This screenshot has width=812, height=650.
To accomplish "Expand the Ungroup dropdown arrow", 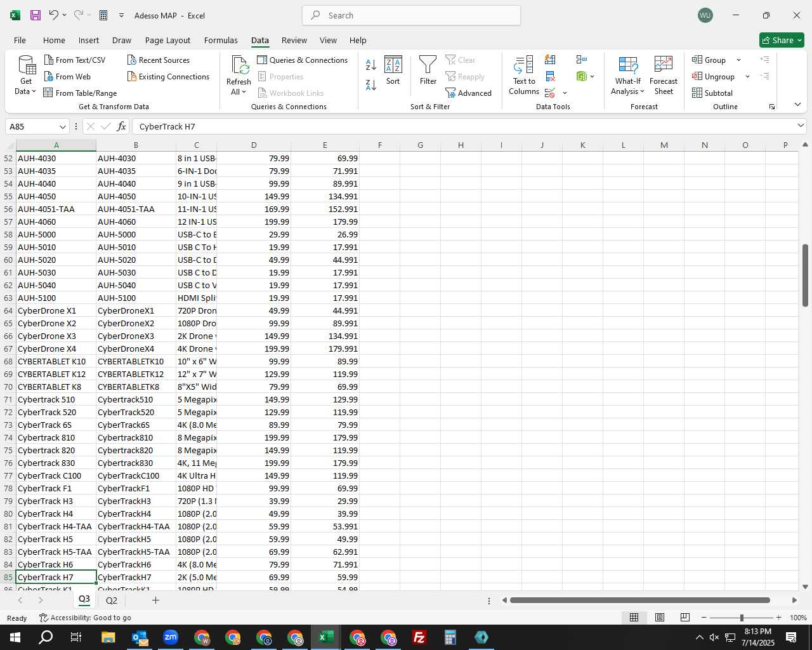I will pyautogui.click(x=747, y=76).
